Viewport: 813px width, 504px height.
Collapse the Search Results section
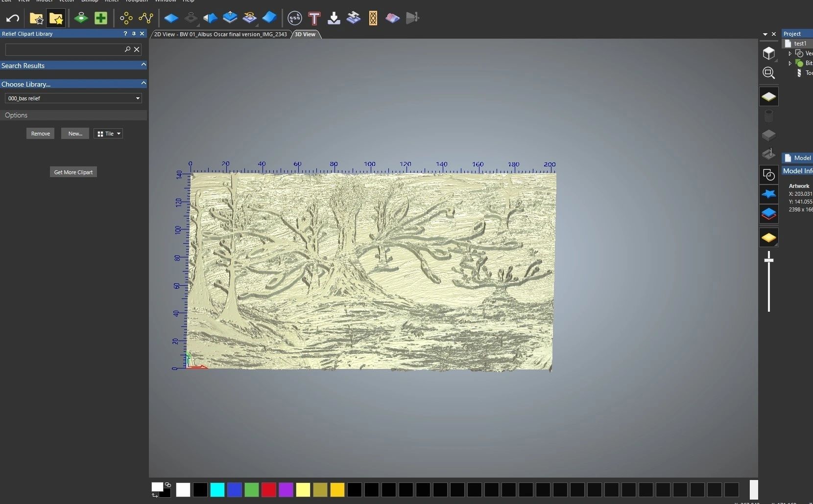click(x=143, y=65)
